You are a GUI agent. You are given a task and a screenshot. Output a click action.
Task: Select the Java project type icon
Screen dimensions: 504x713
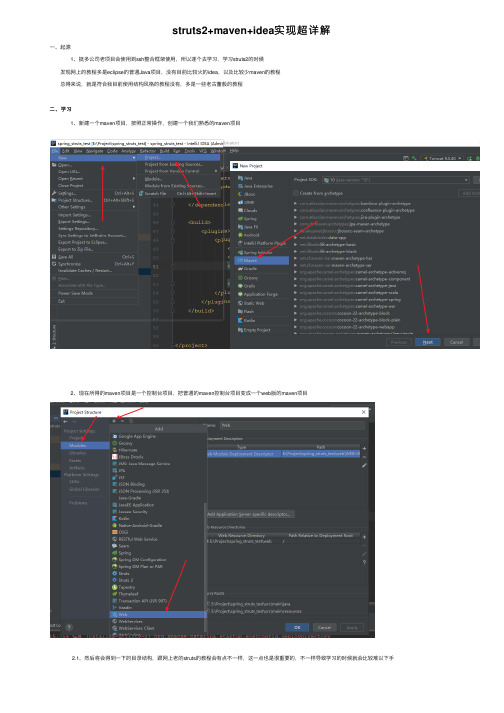[240, 178]
